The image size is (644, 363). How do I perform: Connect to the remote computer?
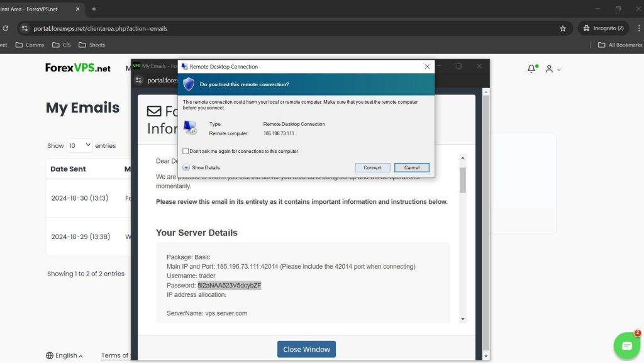coord(372,167)
